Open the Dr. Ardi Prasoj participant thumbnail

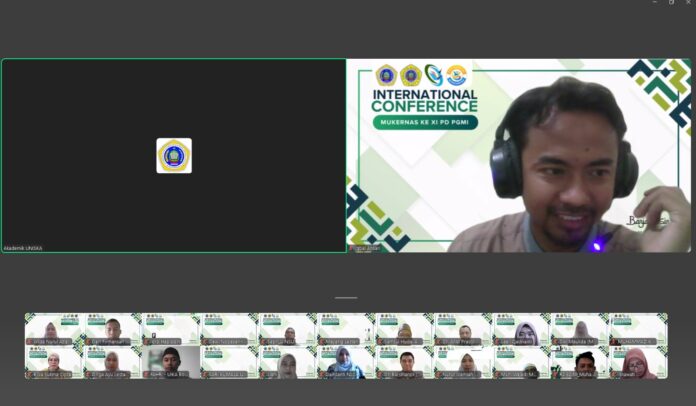tap(463, 329)
